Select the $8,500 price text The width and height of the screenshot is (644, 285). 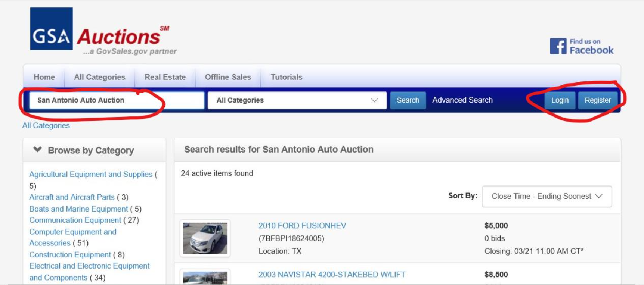click(496, 275)
